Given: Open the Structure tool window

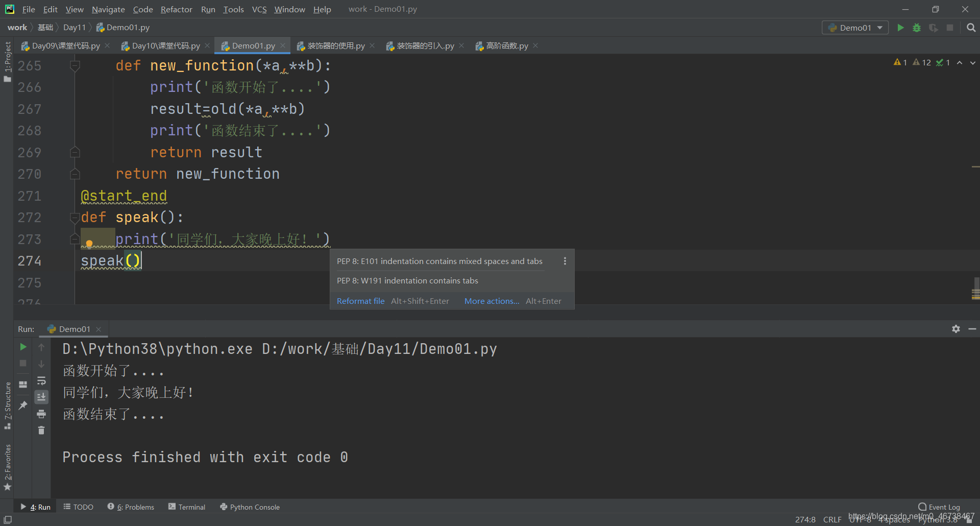Looking at the screenshot, I should click(x=7, y=406).
